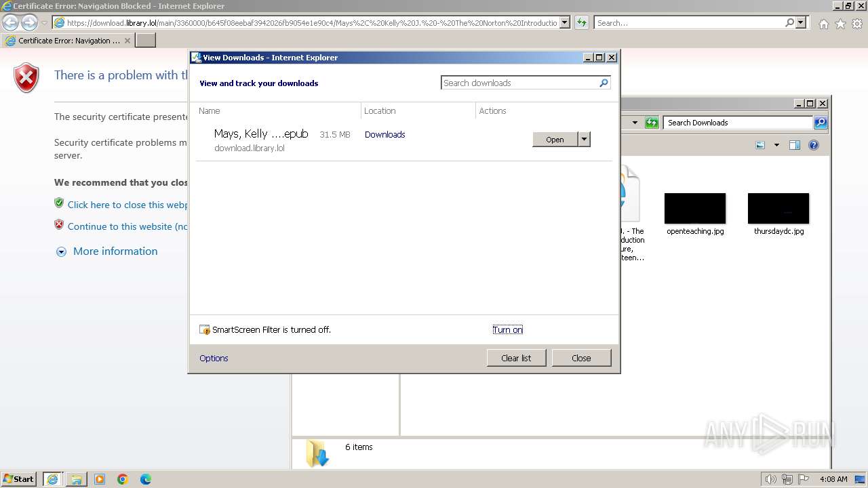
Task: Expand the search provider dropdown
Action: (x=801, y=22)
